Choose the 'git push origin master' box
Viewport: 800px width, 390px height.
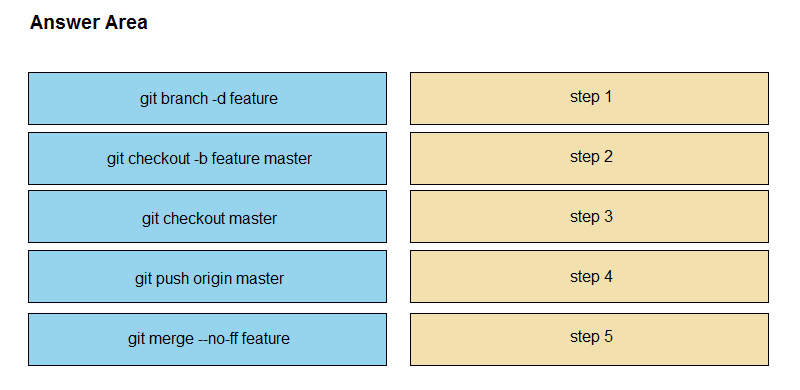pos(207,277)
